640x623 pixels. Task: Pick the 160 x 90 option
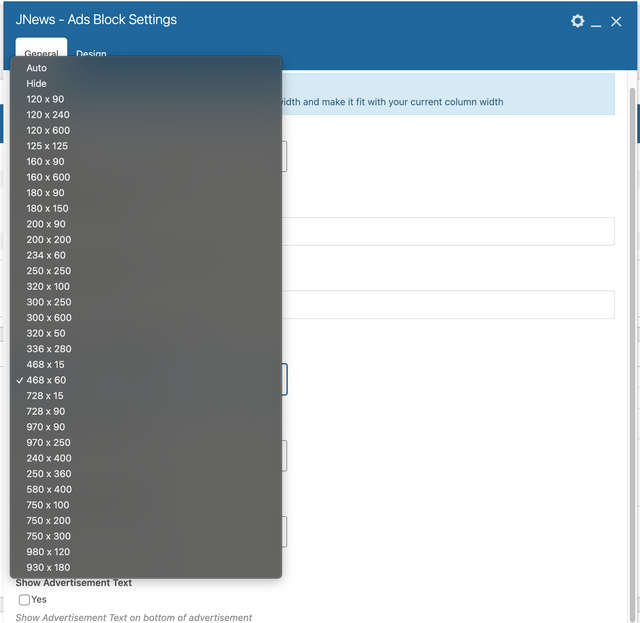146,161
